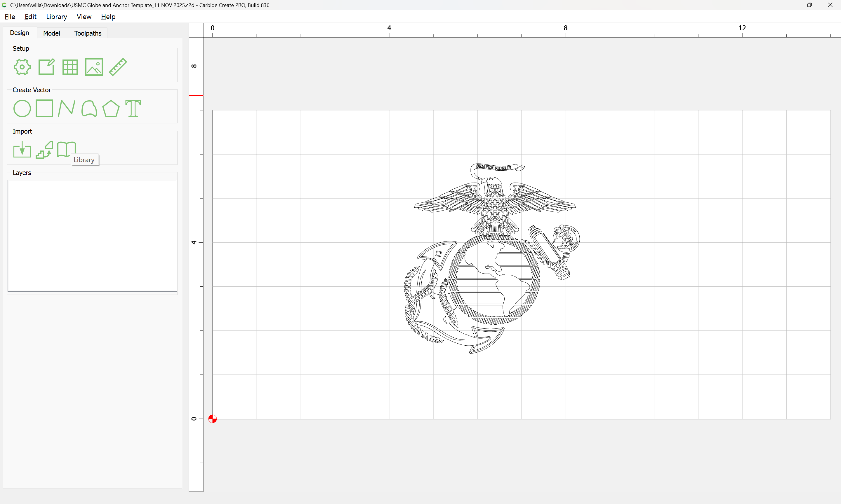
Task: Open the Library book icon
Action: 66,149
